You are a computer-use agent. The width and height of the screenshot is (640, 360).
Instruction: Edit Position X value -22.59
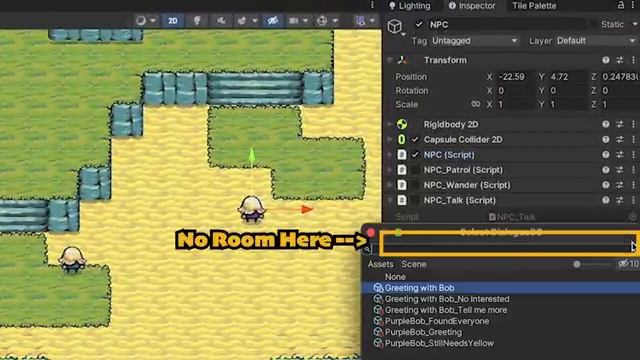tap(514, 77)
